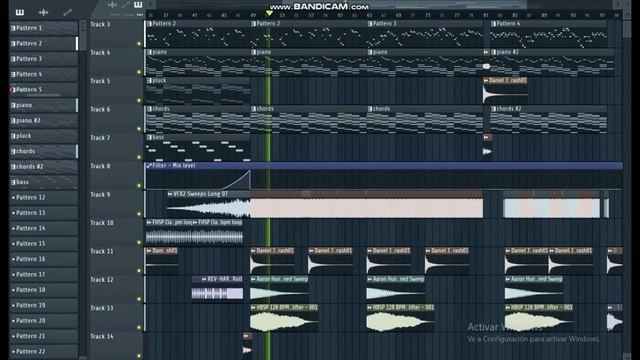640x360 pixels.
Task: Select Pattern 17 in the picker list
Action: tap(43, 274)
